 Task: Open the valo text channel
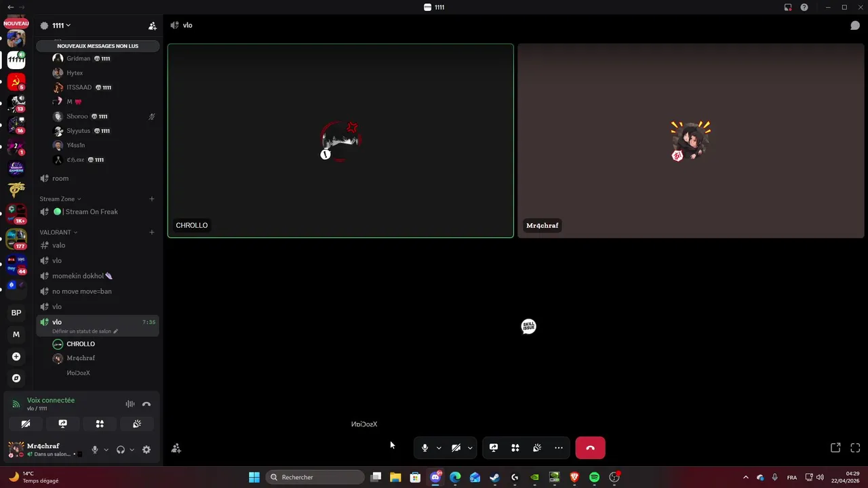click(x=98, y=245)
